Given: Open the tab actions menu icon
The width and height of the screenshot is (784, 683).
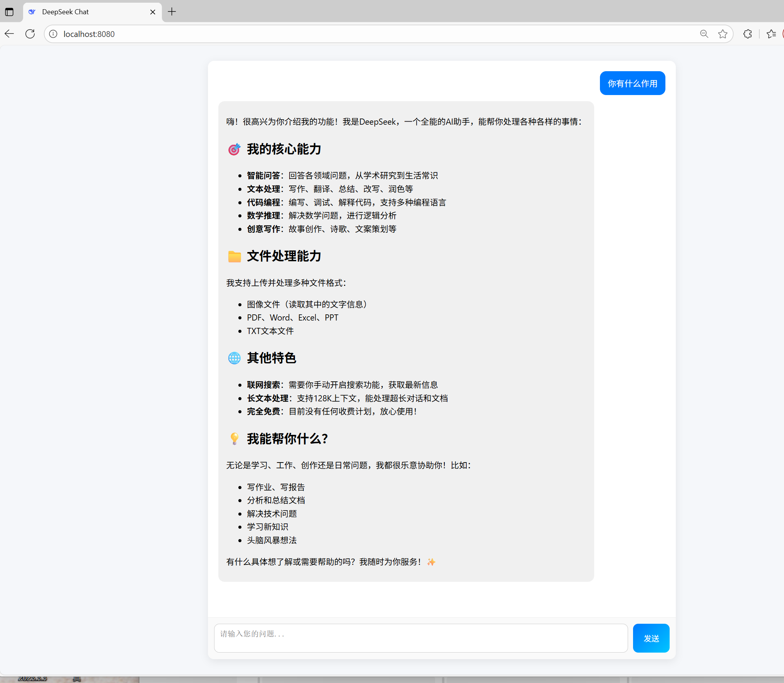Looking at the screenshot, I should tap(9, 12).
